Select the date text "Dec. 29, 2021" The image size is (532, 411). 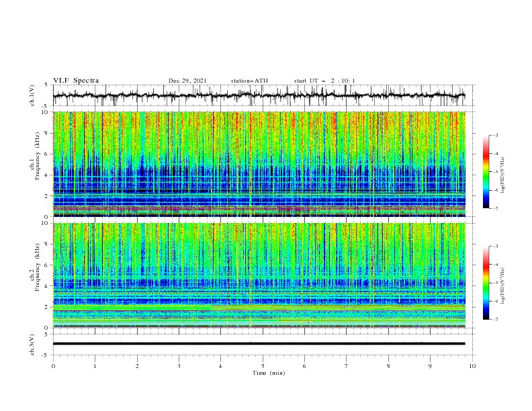tap(187, 81)
